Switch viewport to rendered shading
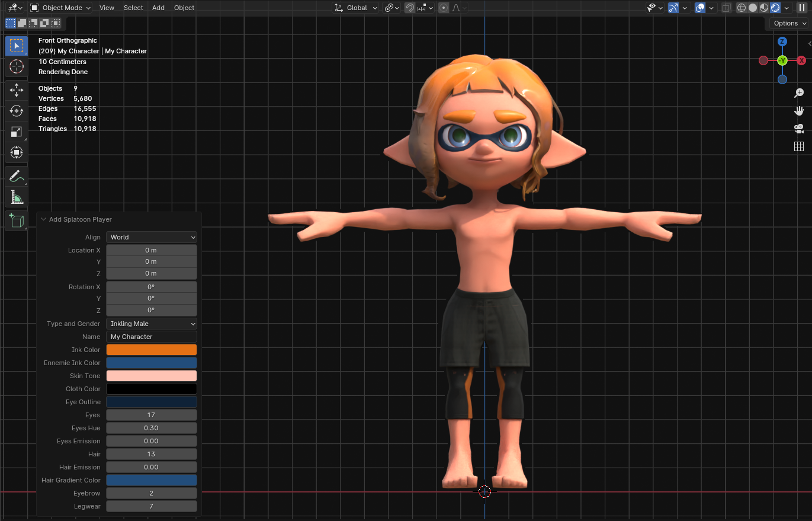812x521 pixels. 774,8
